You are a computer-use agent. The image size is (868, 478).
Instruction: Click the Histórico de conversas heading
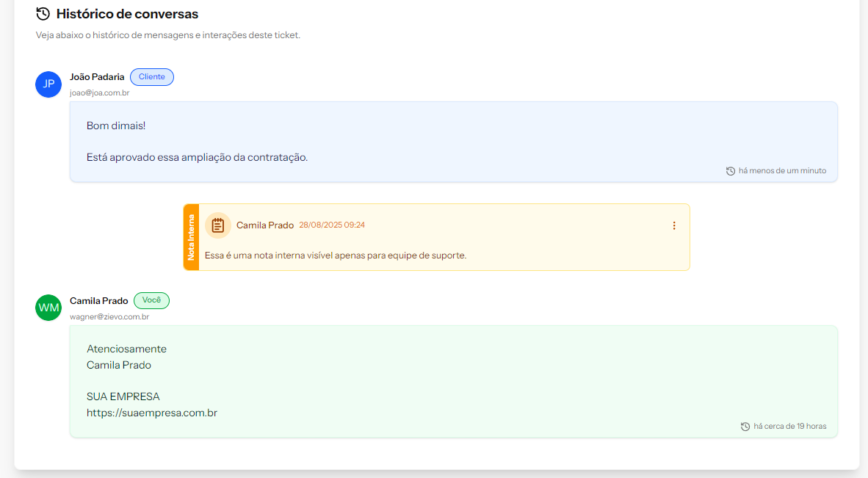click(x=127, y=14)
